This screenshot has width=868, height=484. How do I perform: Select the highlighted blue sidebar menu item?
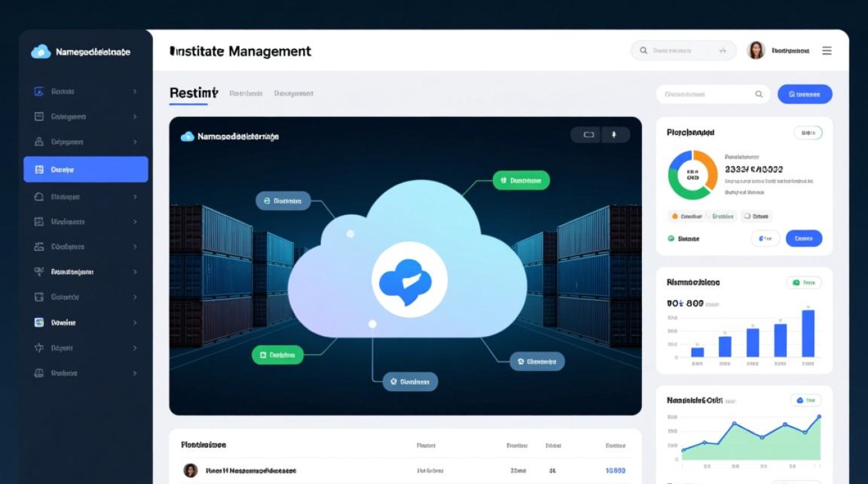(86, 170)
